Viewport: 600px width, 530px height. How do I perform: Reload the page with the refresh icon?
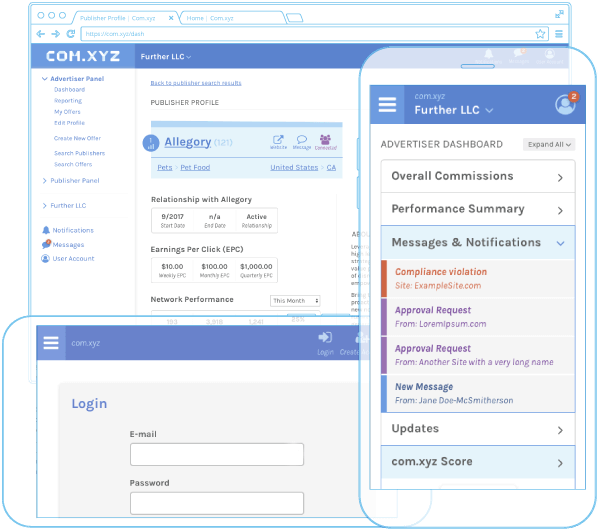point(71,34)
